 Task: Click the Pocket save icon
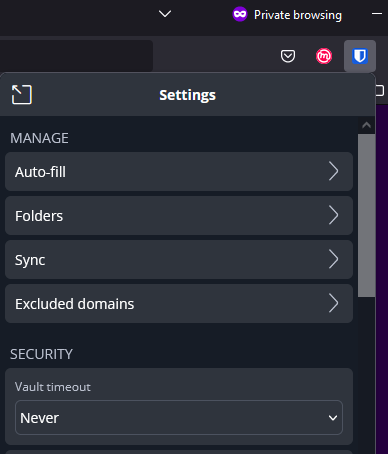tap(288, 56)
